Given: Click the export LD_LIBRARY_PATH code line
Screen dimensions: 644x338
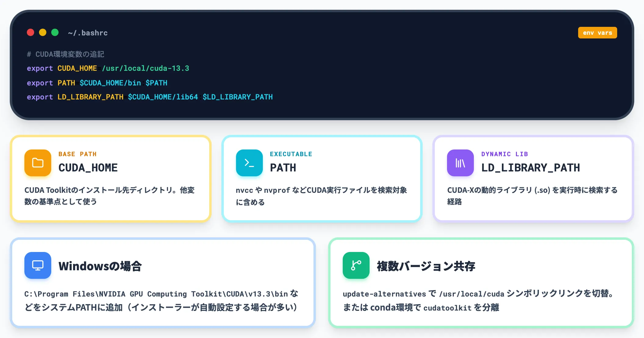Looking at the screenshot, I should tap(150, 97).
